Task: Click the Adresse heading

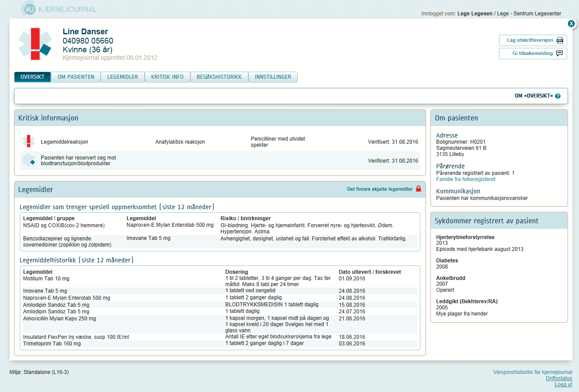Action: click(447, 135)
